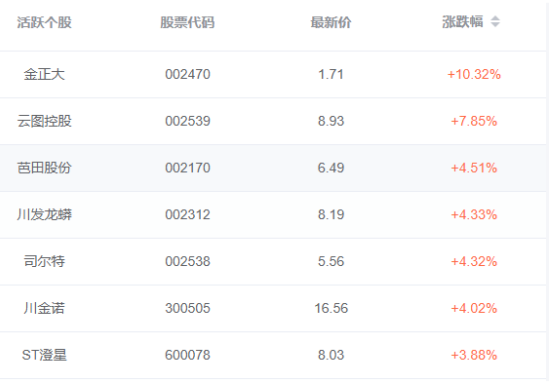Select stock code 002470
The height and width of the screenshot is (388, 550).
point(188,74)
